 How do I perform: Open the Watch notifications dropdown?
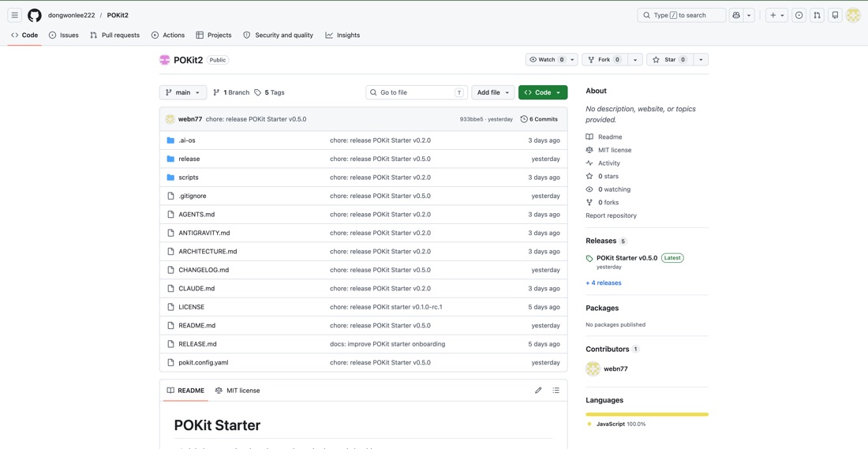552,60
